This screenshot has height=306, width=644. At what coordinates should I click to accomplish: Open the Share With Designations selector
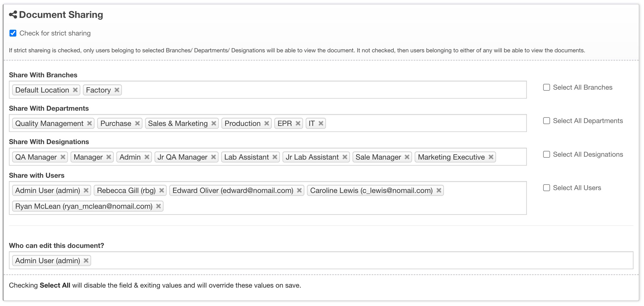[x=511, y=157]
